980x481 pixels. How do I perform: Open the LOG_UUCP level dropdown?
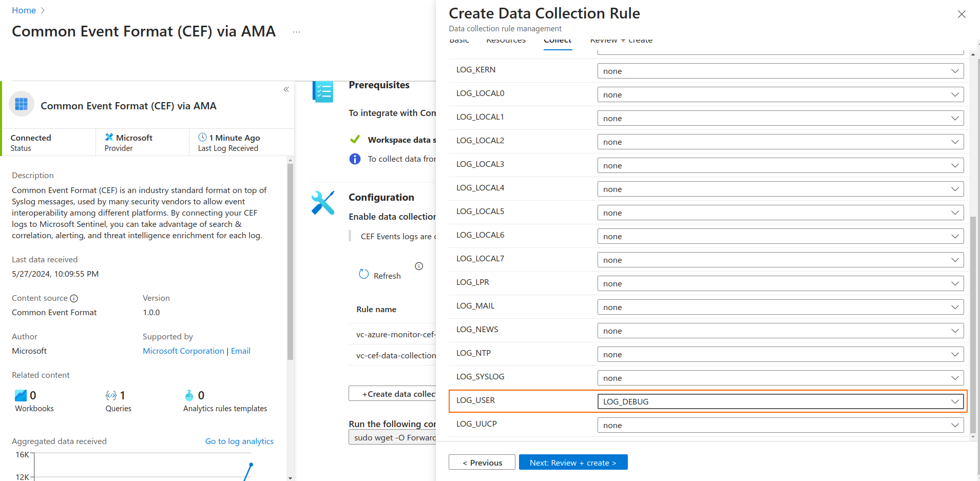780,425
